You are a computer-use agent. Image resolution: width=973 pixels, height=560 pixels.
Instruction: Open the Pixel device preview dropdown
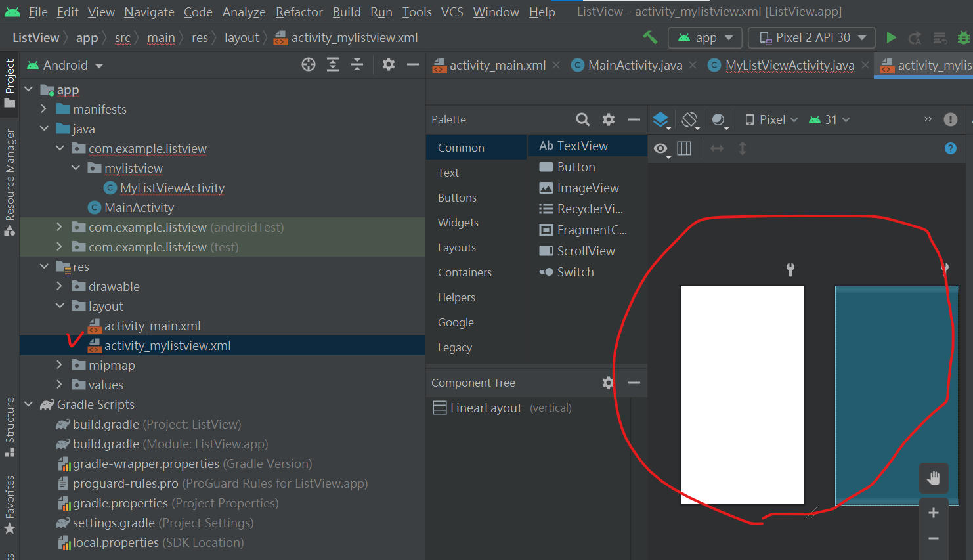(x=771, y=119)
